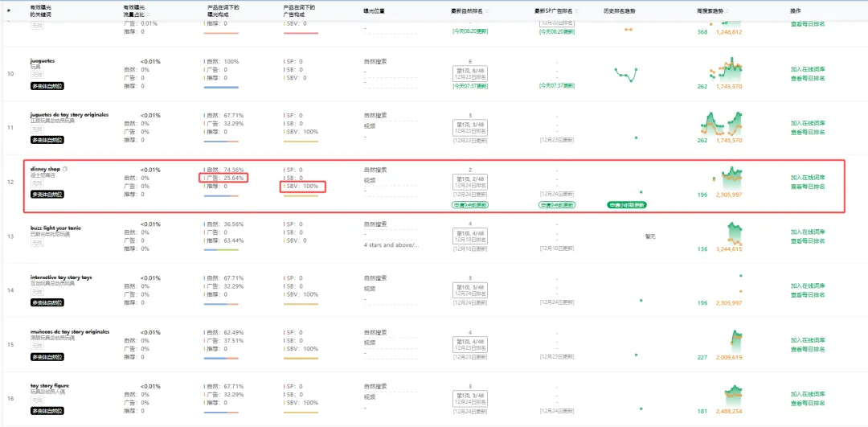This screenshot has width=868, height=427.
Task: Click the 今天07:37更新 timestamp under juguetes natural rank
Action: pos(470,86)
